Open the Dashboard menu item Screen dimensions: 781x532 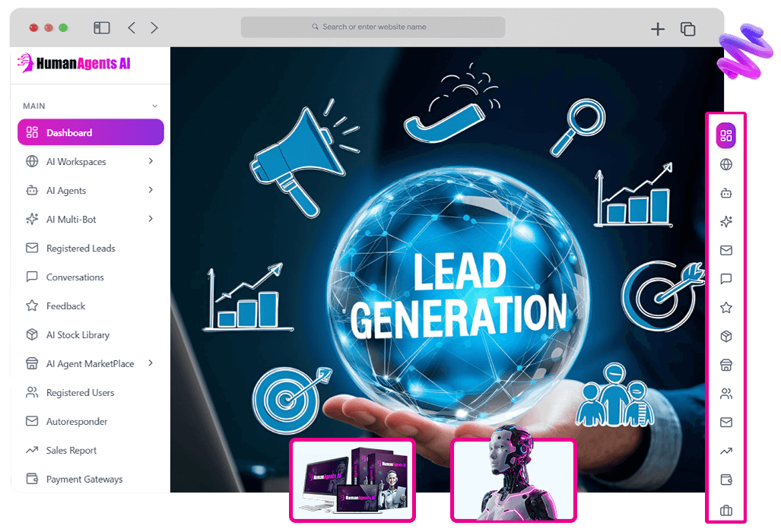click(x=90, y=132)
